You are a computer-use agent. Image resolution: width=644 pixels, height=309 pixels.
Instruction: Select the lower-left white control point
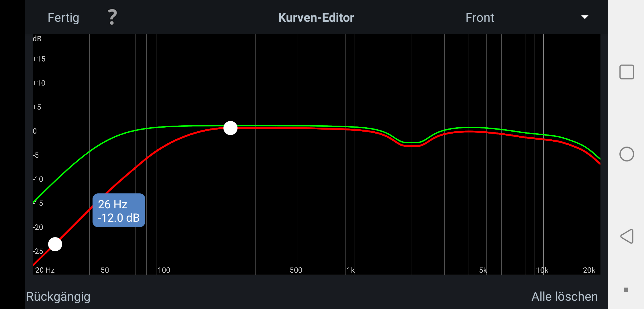click(55, 244)
